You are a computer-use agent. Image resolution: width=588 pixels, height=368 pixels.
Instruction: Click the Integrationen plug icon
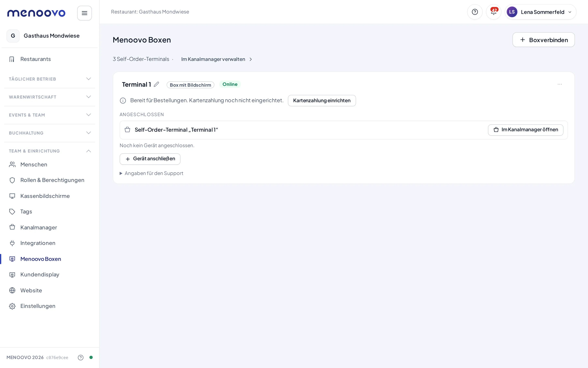click(12, 243)
